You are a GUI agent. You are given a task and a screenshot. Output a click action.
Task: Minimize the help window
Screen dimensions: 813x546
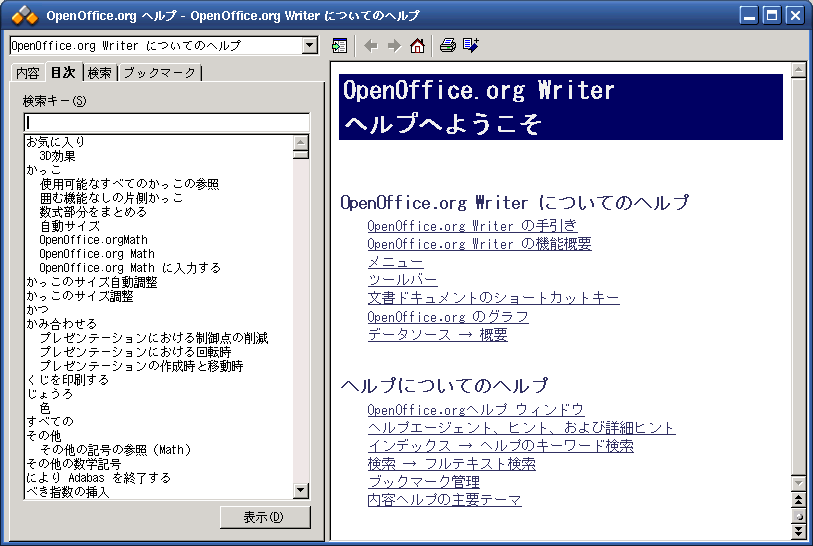coord(749,16)
